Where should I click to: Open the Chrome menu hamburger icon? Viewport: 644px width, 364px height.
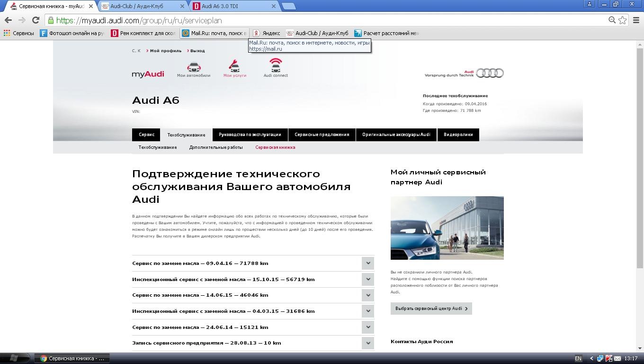click(636, 20)
